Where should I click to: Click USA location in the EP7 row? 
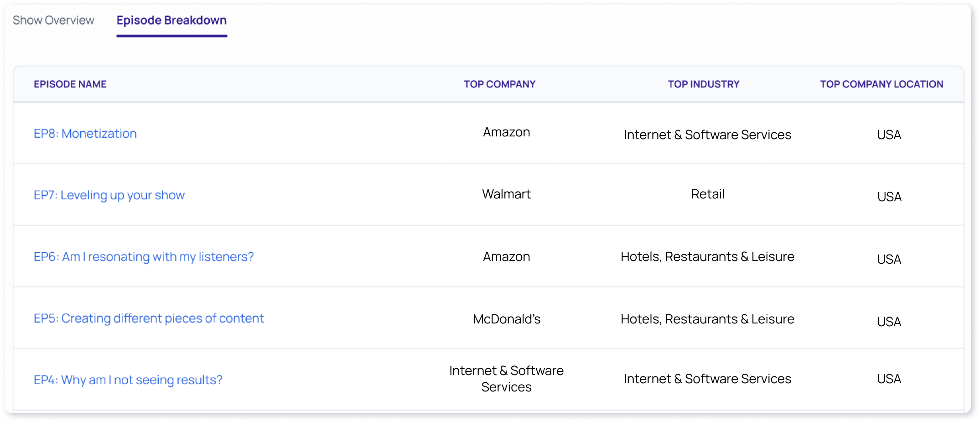[x=889, y=197]
